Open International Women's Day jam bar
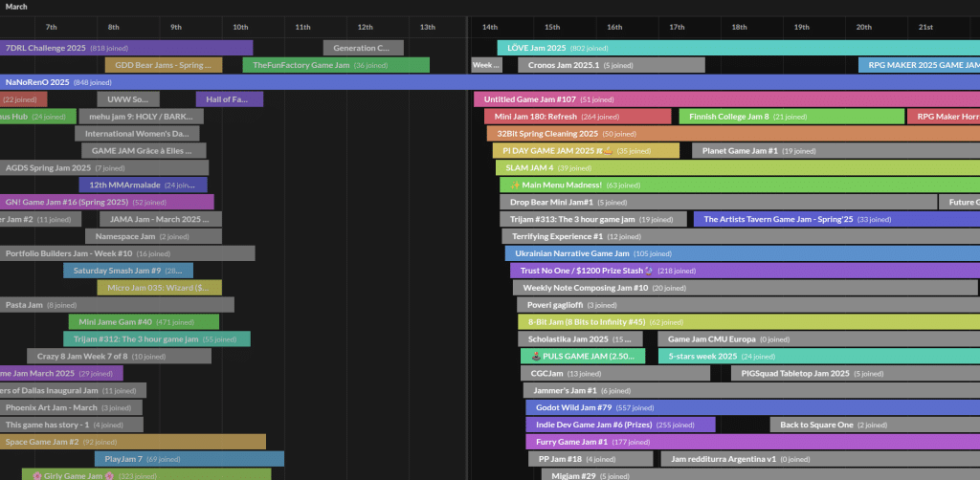The height and width of the screenshot is (480, 980). [x=137, y=134]
